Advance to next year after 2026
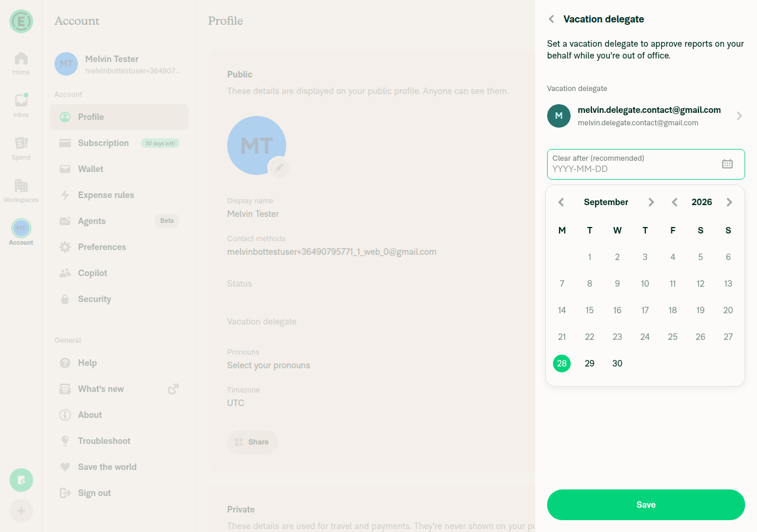 pyautogui.click(x=729, y=202)
